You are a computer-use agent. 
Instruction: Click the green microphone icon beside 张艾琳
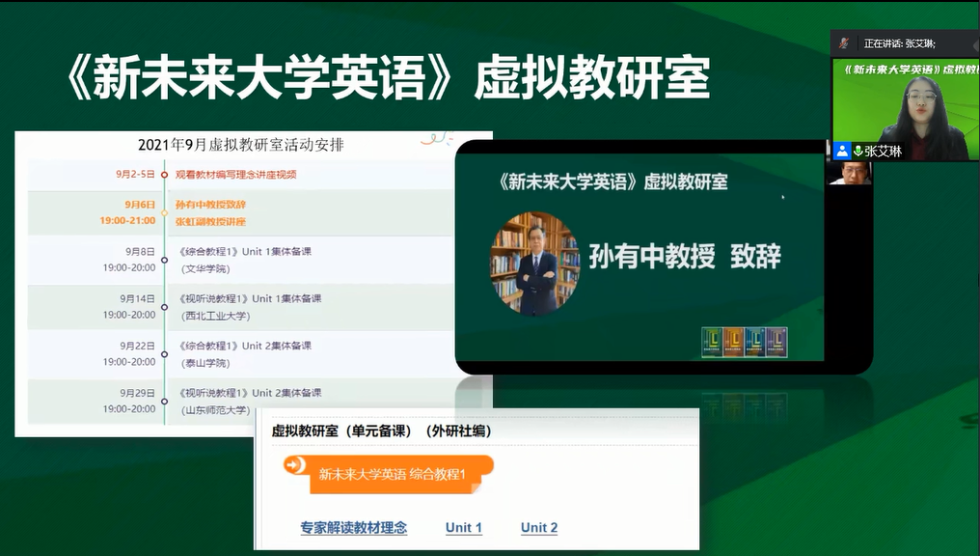click(x=857, y=151)
